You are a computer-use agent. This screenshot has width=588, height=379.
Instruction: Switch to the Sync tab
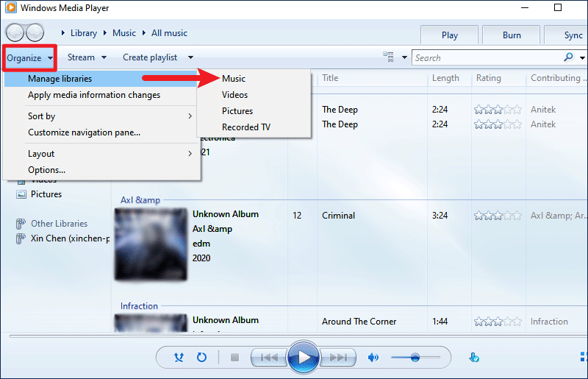[x=566, y=35]
